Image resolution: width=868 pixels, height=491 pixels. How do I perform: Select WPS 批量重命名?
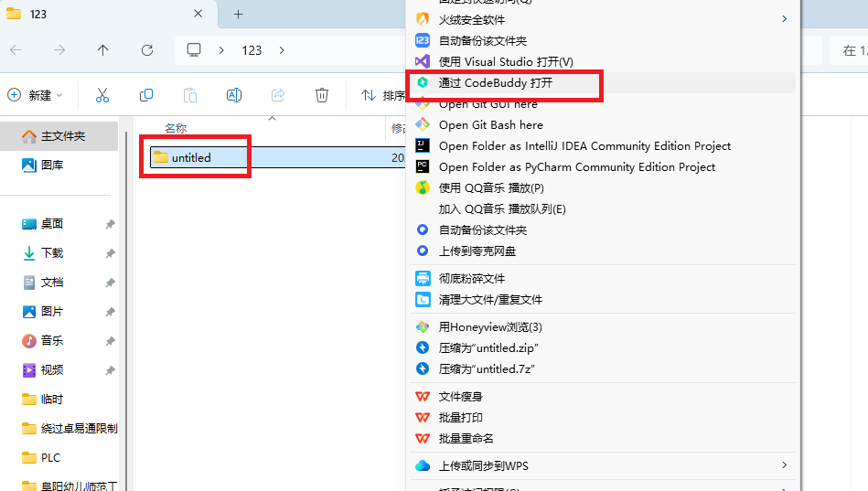click(x=602, y=438)
